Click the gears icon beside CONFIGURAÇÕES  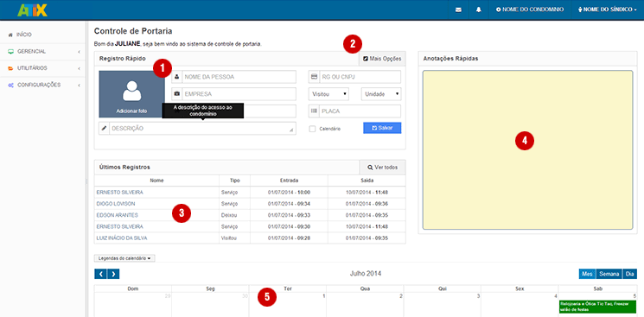(10, 85)
